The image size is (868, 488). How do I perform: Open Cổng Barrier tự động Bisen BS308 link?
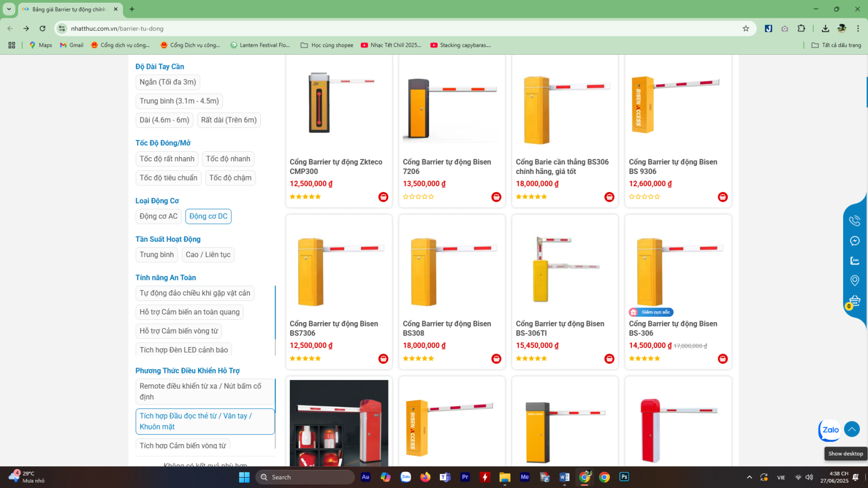(447, 328)
